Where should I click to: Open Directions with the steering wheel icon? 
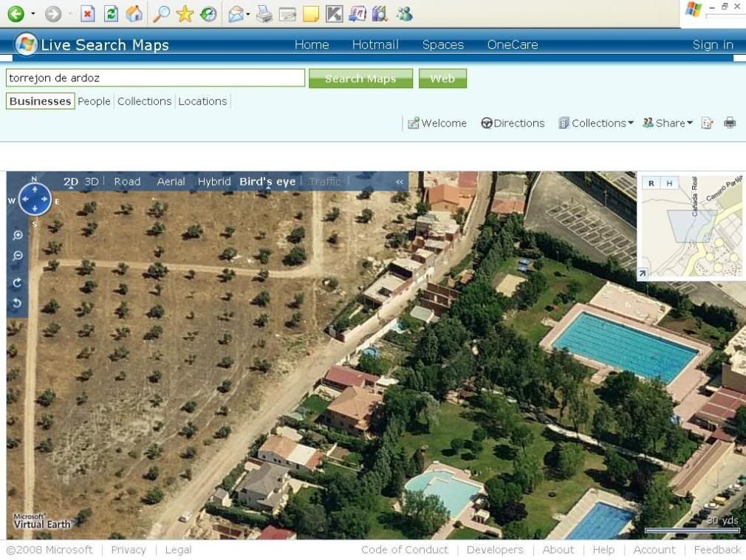click(x=513, y=123)
